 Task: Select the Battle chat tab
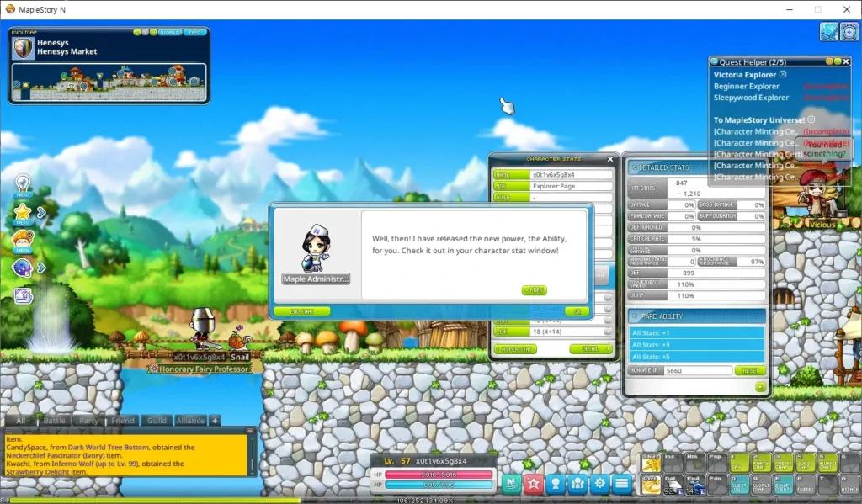pyautogui.click(x=55, y=421)
